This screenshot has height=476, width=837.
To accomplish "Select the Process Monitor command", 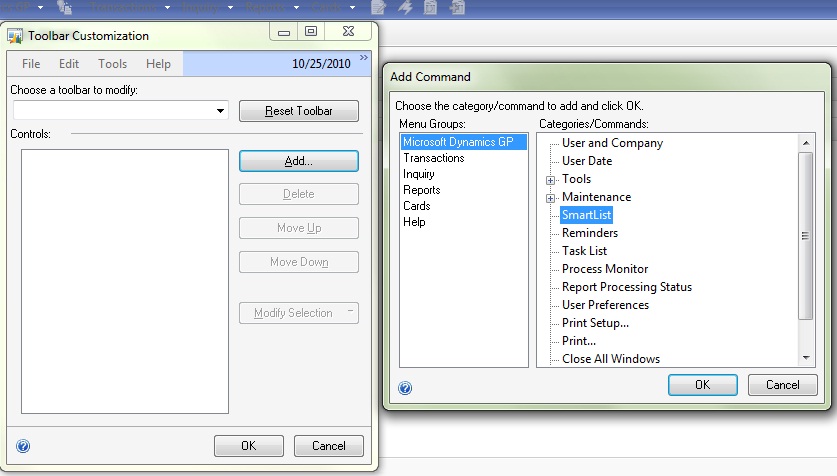I will pos(605,269).
